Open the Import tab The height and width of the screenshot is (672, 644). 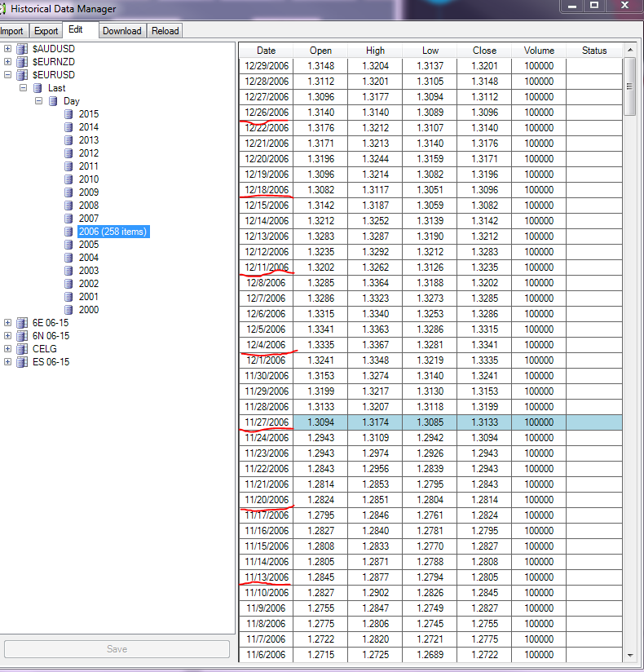[x=12, y=31]
